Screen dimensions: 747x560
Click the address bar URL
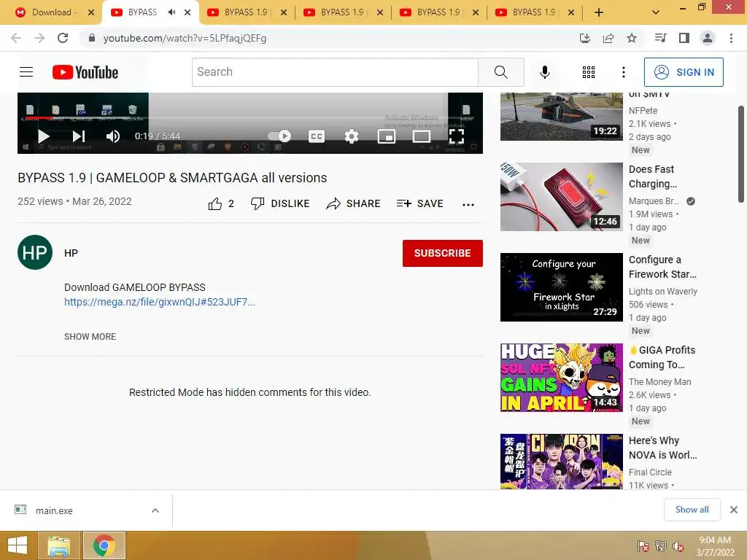coord(185,38)
